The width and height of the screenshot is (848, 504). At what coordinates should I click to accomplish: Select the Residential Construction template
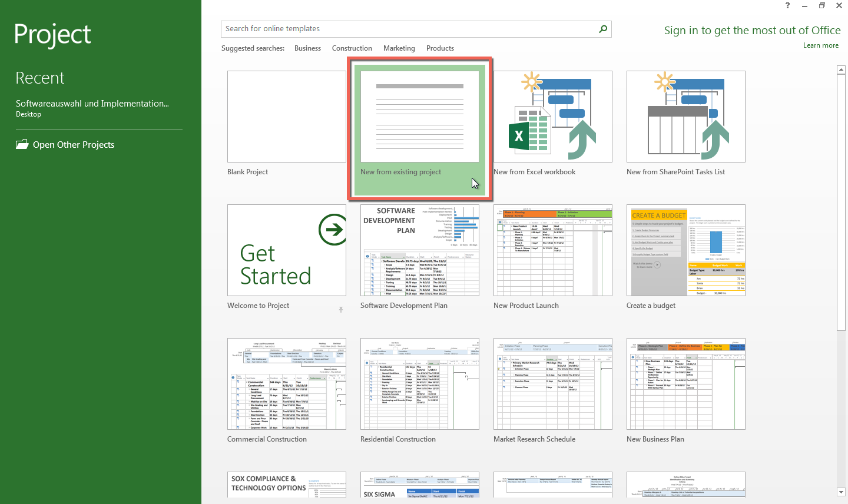click(x=419, y=383)
